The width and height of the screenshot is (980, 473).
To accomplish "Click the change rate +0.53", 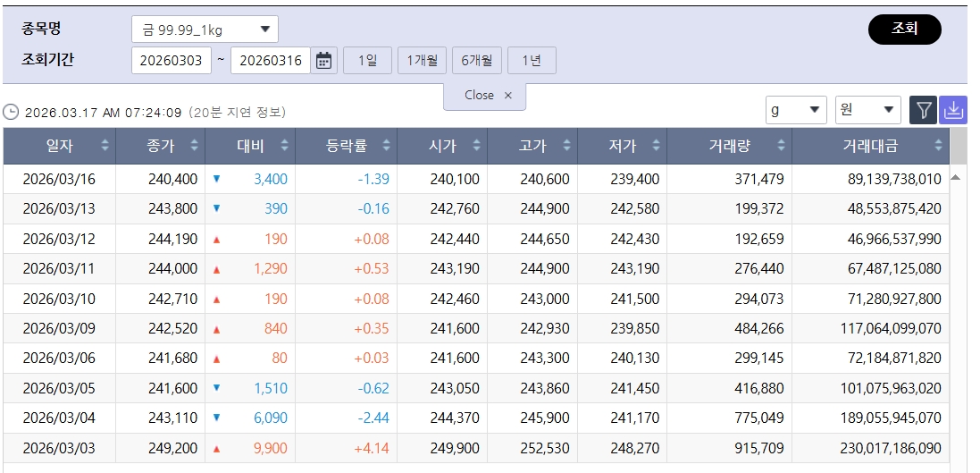I will coord(372,269).
